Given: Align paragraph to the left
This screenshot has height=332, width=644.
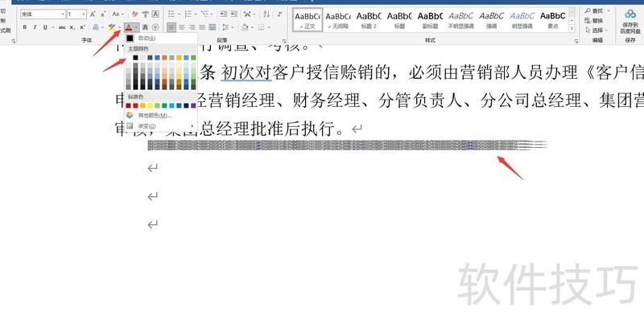Looking at the screenshot, I should (x=171, y=27).
